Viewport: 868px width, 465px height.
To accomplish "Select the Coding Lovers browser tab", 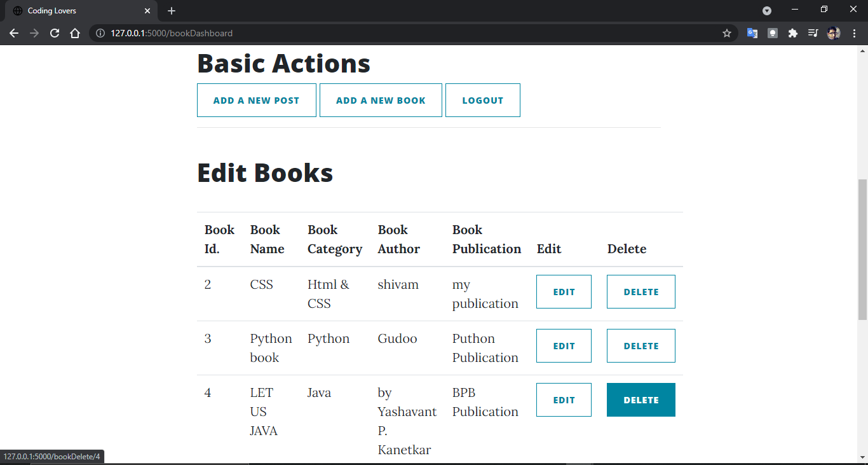I will coord(81,11).
